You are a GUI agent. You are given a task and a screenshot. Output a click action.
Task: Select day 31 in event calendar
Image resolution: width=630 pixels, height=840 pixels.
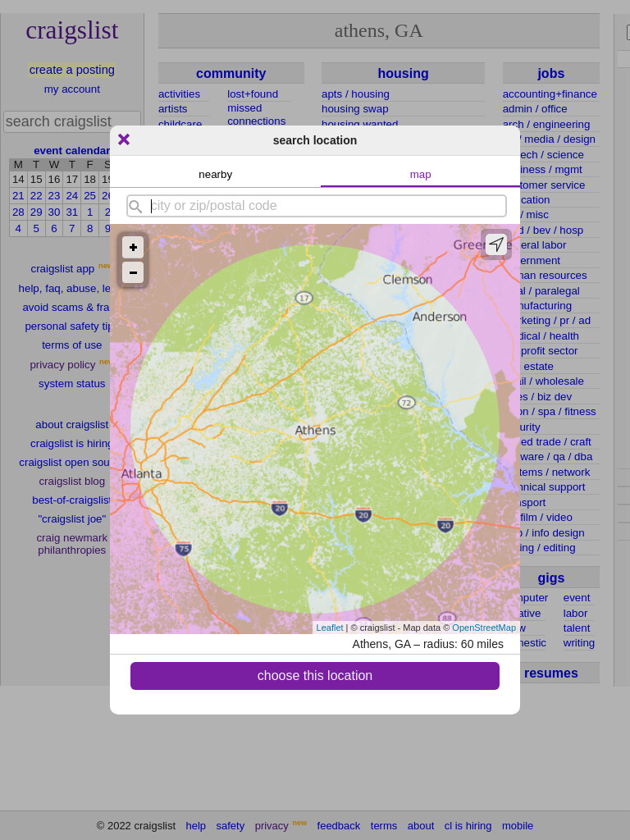(72, 212)
